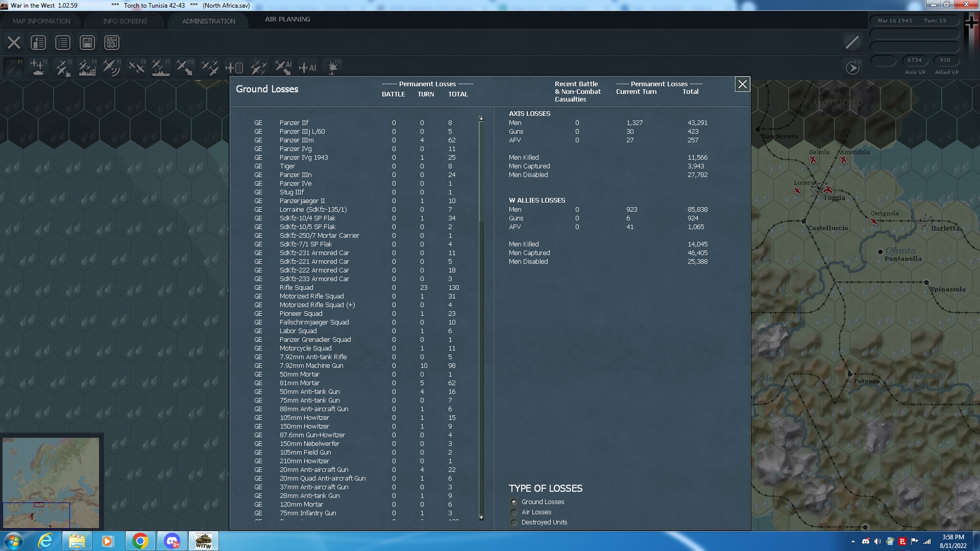Open the save game floppy disk icon
The height and width of the screenshot is (551, 980).
coord(87,42)
